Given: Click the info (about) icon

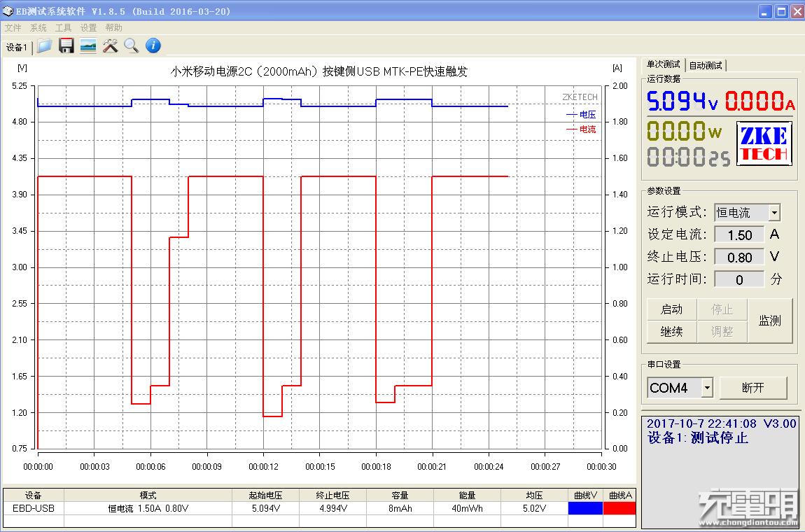Looking at the screenshot, I should click(153, 45).
